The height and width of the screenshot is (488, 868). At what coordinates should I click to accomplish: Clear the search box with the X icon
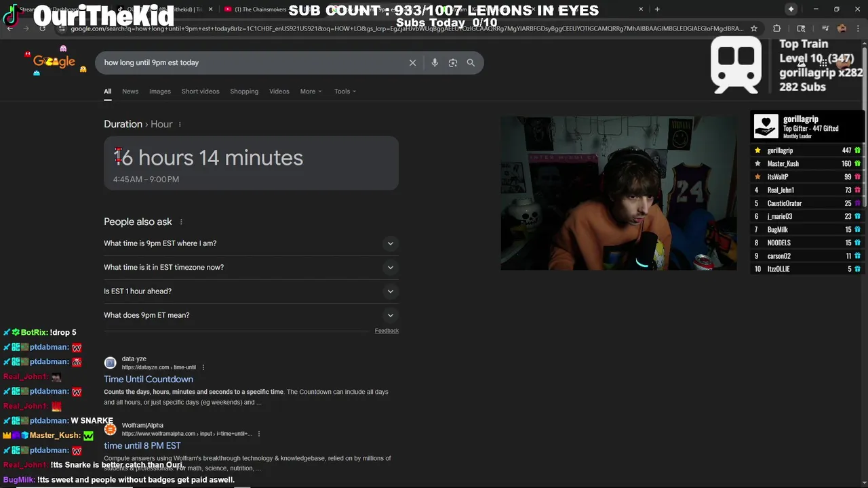click(x=412, y=62)
